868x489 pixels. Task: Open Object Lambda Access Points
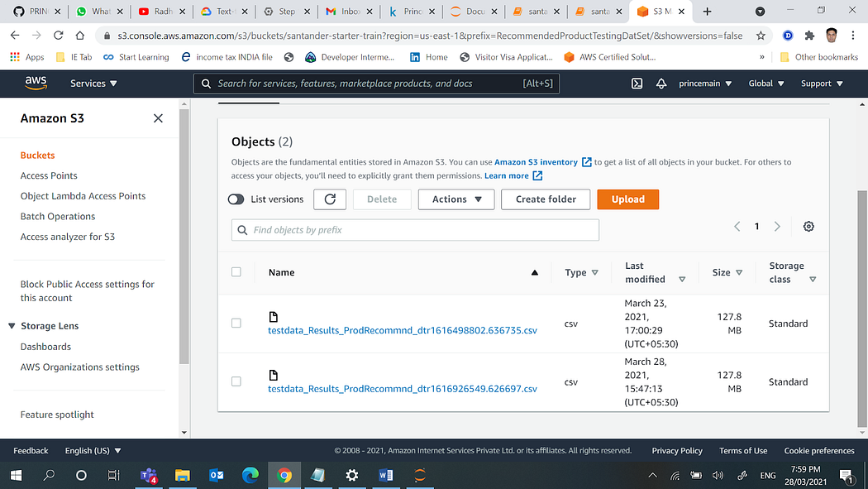[x=83, y=196]
